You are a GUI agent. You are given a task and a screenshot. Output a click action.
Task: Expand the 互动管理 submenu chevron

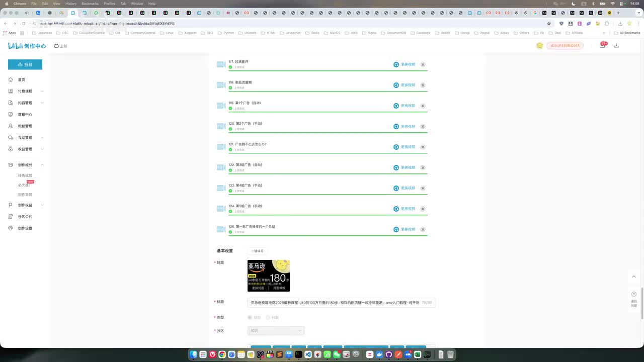click(x=42, y=138)
